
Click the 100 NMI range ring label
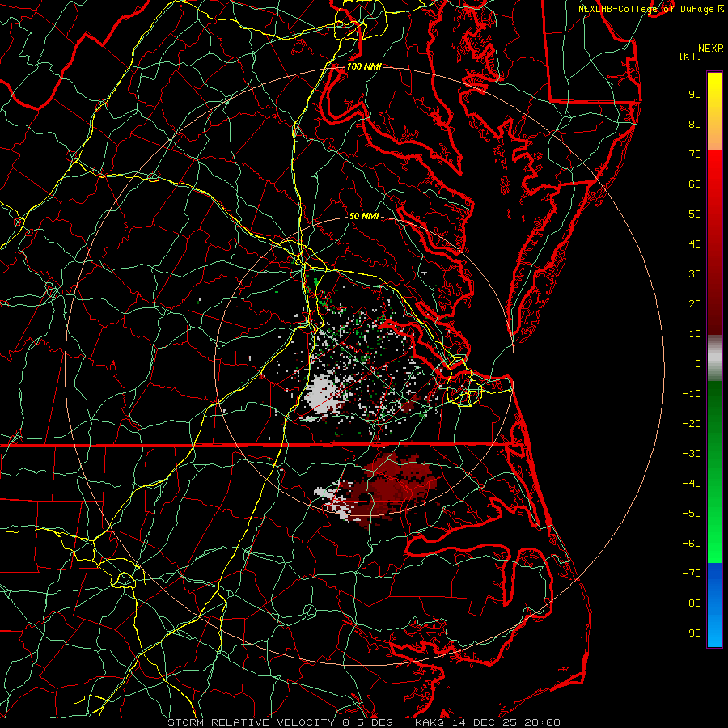point(363,67)
